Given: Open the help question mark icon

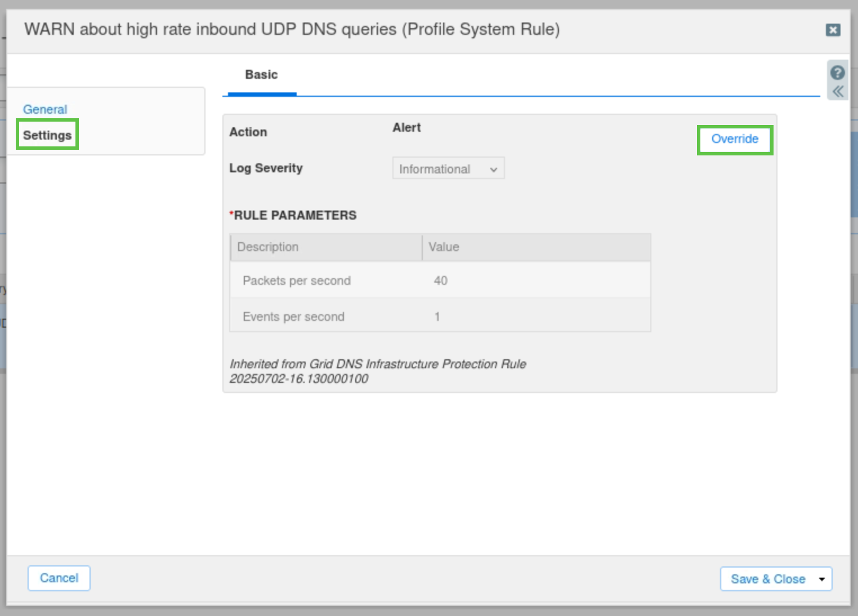Looking at the screenshot, I should point(837,73).
